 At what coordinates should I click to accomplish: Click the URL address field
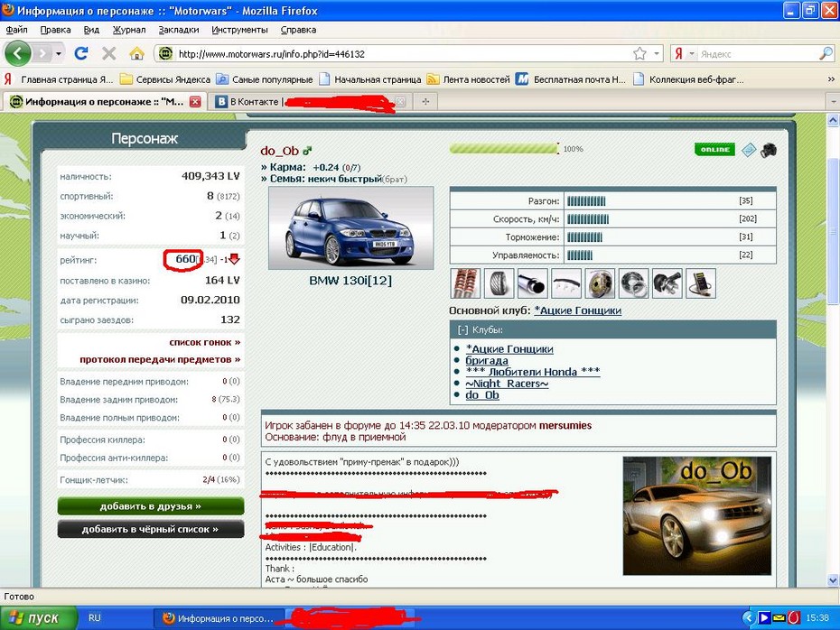tap(402, 54)
